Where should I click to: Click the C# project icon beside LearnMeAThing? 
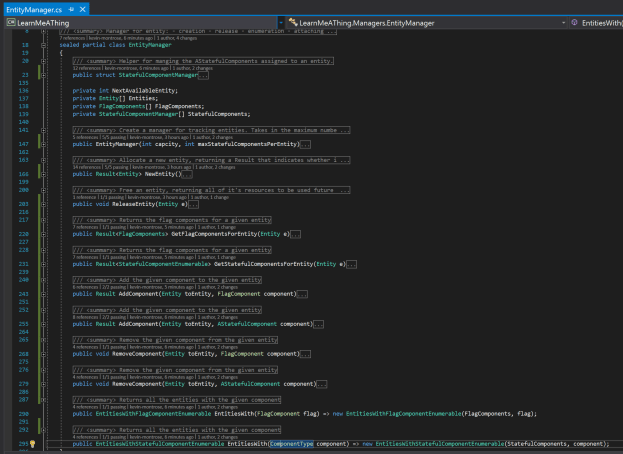[8, 21]
